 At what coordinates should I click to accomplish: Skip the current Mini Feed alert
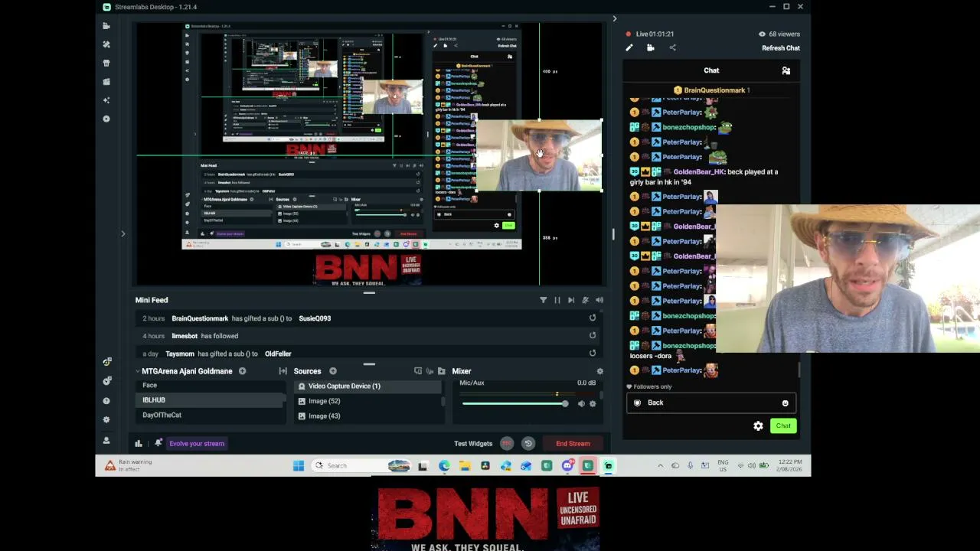point(571,300)
